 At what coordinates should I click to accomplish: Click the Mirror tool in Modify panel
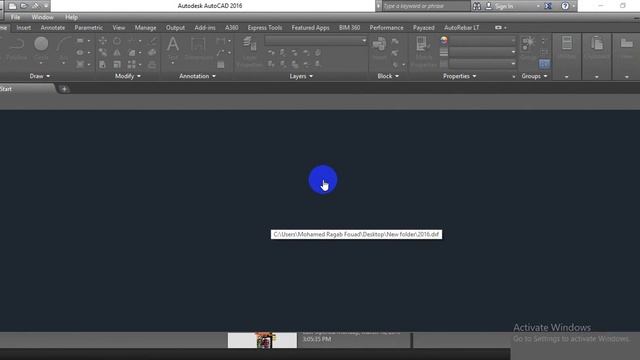click(x=117, y=53)
